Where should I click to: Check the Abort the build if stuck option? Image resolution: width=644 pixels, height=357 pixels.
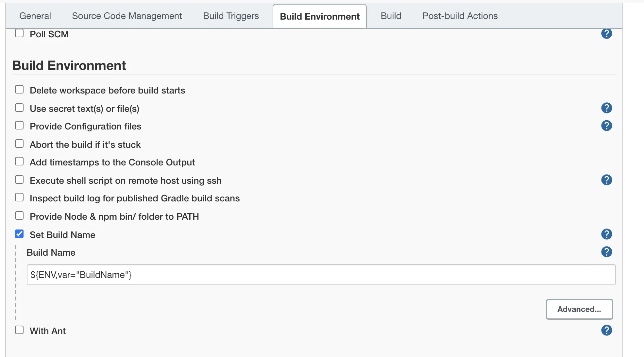[x=19, y=144]
